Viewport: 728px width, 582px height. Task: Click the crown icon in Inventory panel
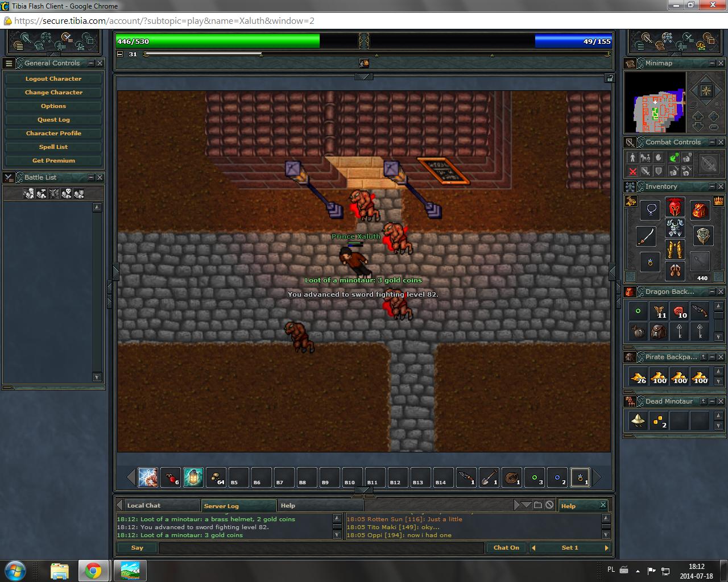tap(718, 201)
